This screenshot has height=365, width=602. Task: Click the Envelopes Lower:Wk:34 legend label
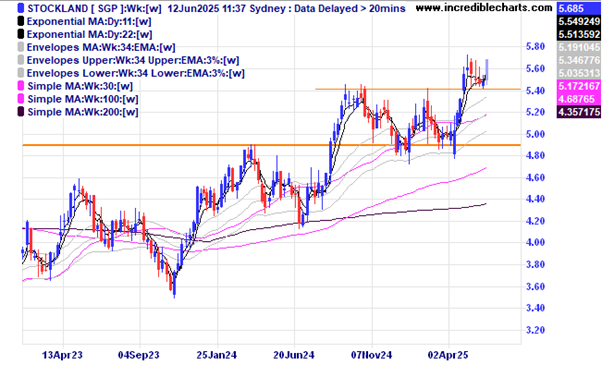click(136, 73)
